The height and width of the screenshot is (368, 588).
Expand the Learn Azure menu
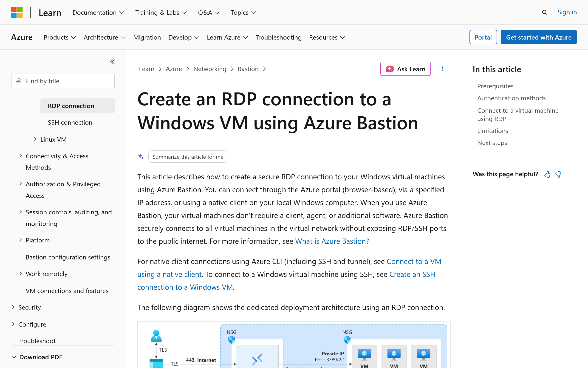227,37
